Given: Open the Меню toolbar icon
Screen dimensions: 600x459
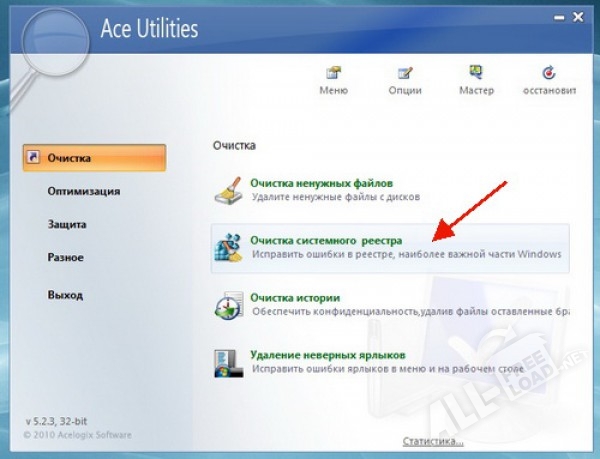Looking at the screenshot, I should (x=333, y=73).
